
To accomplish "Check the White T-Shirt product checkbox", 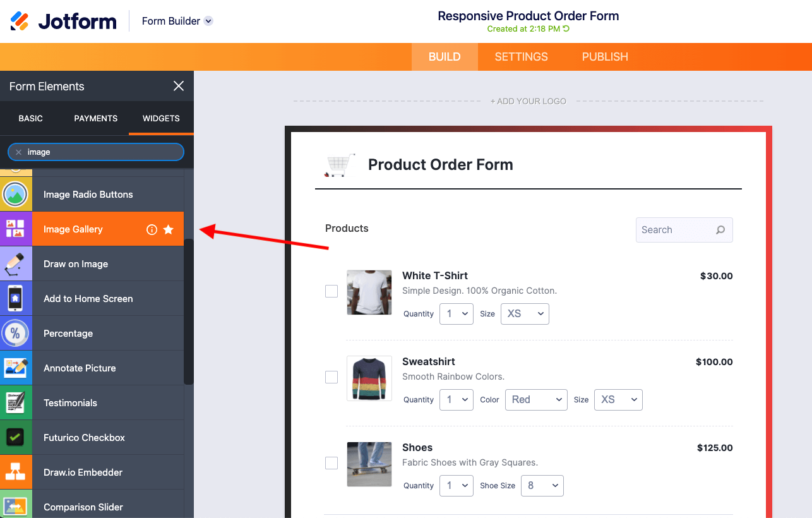I will [331, 291].
